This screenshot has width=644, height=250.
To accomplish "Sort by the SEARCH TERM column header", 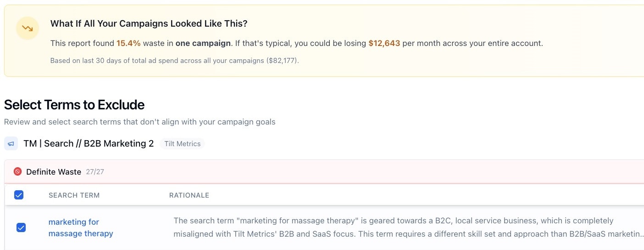I will tap(74, 195).
